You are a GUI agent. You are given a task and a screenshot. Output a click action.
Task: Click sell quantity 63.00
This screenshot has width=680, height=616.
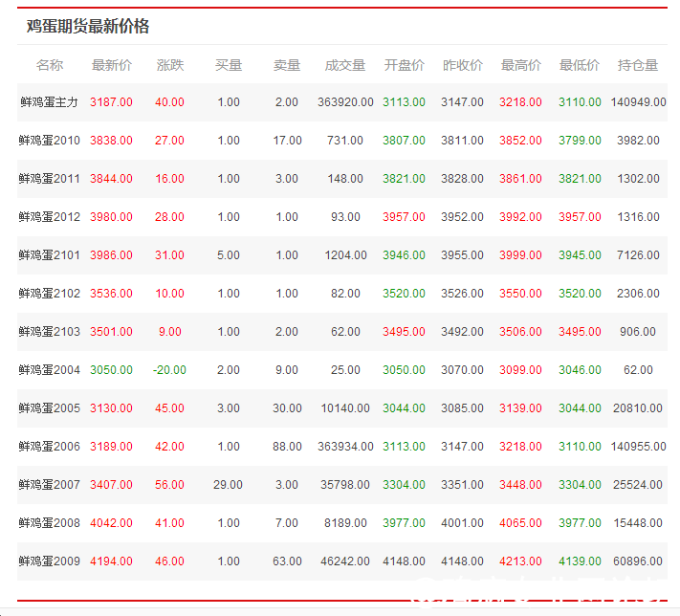click(x=287, y=561)
